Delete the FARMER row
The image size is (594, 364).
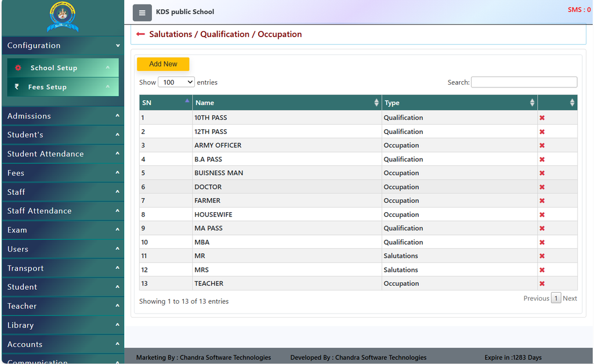542,201
